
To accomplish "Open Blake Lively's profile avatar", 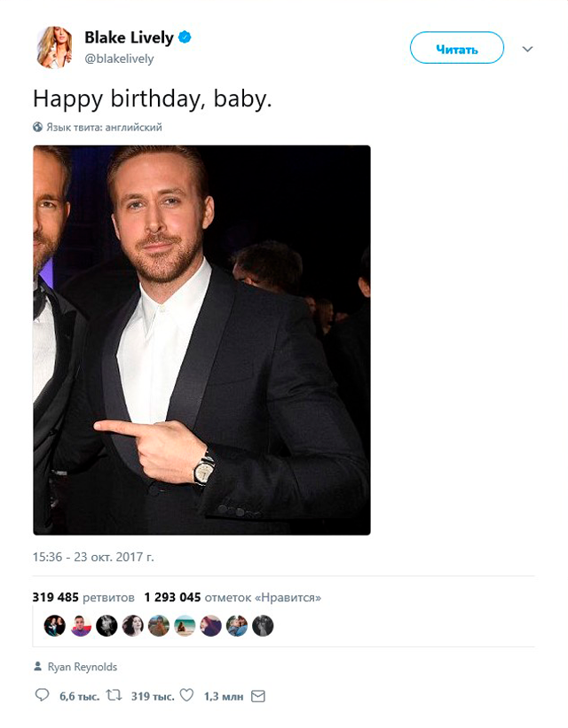I will click(54, 47).
